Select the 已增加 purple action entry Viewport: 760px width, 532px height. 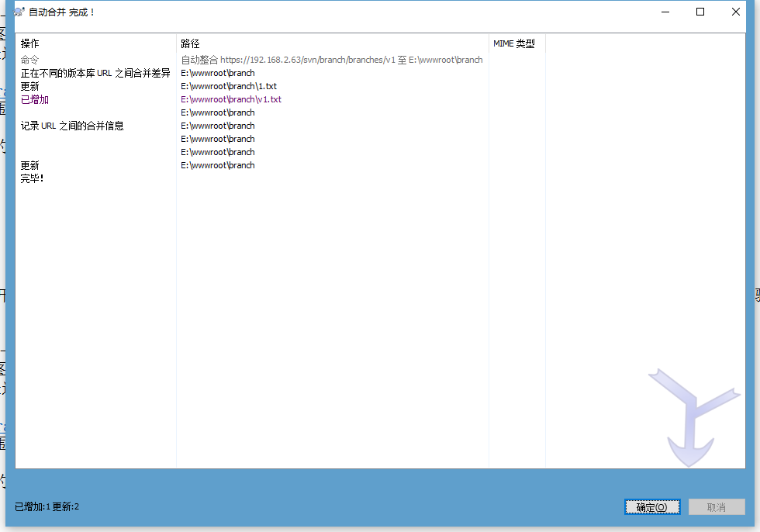[34, 99]
